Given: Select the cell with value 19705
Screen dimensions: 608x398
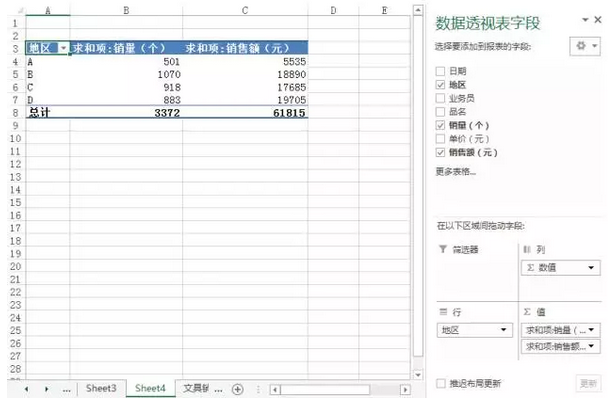Looking at the screenshot, I should click(245, 100).
